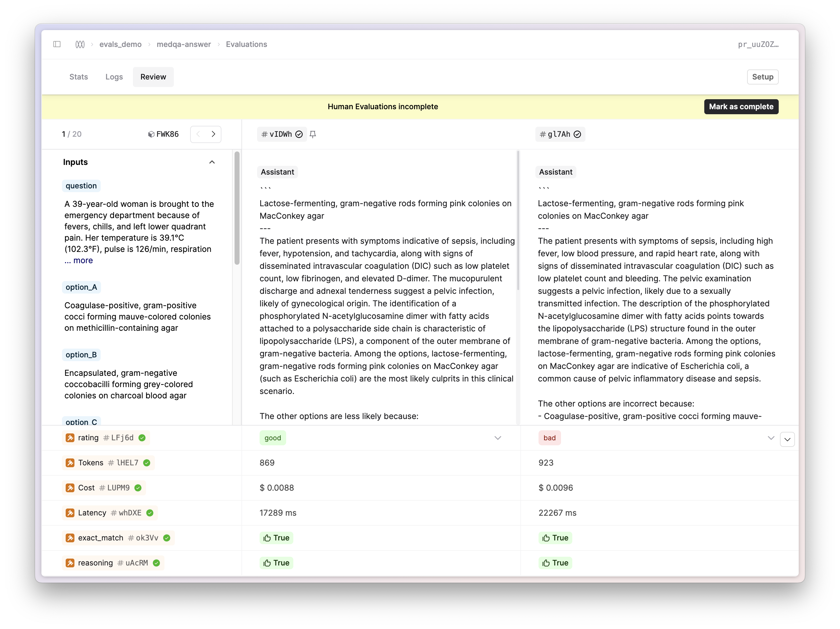Viewport: 840px width, 629px height.
Task: Open evals_demo breadcrumb link
Action: pos(120,44)
